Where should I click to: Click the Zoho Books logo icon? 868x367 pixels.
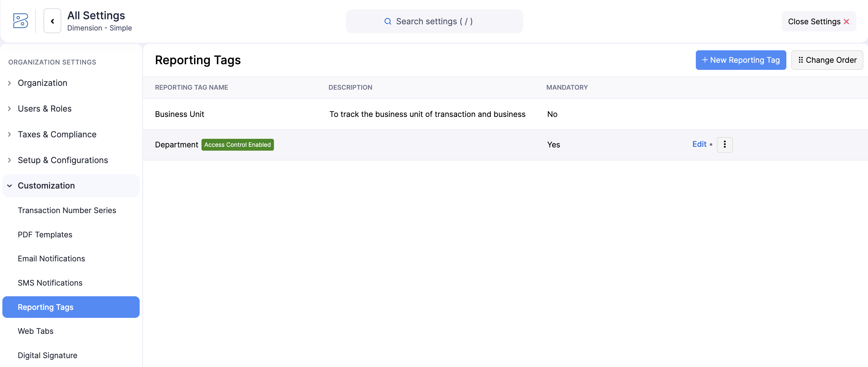click(20, 20)
